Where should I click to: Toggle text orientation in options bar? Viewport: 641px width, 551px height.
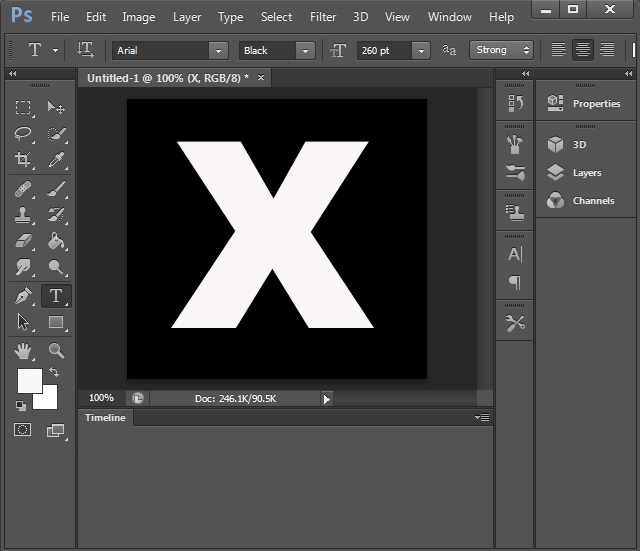85,50
